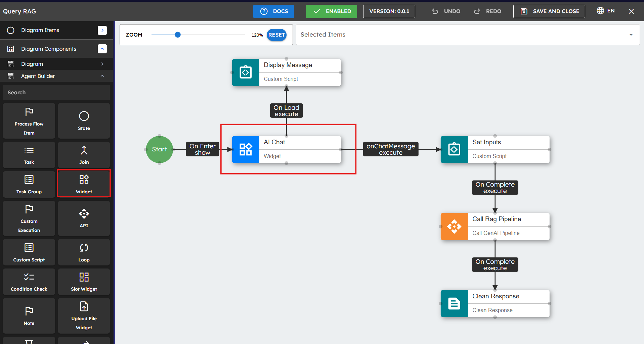Reset zoom with the RESET button

pos(276,35)
